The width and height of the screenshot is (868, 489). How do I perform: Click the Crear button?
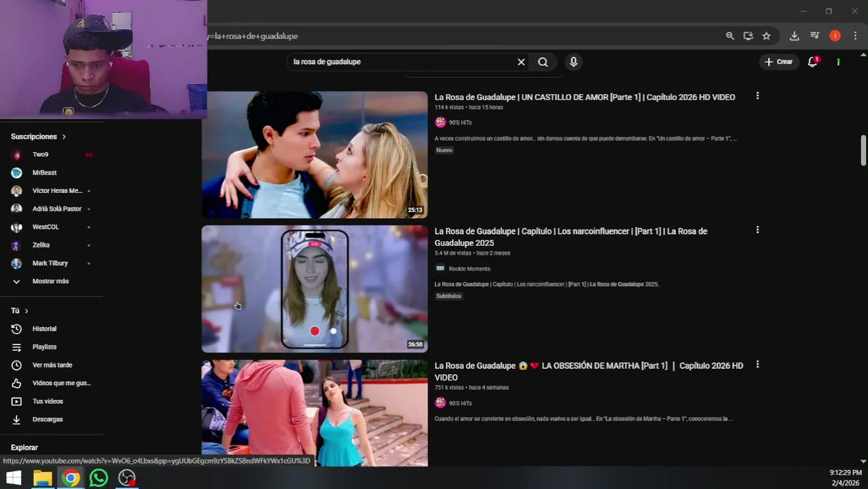click(778, 62)
